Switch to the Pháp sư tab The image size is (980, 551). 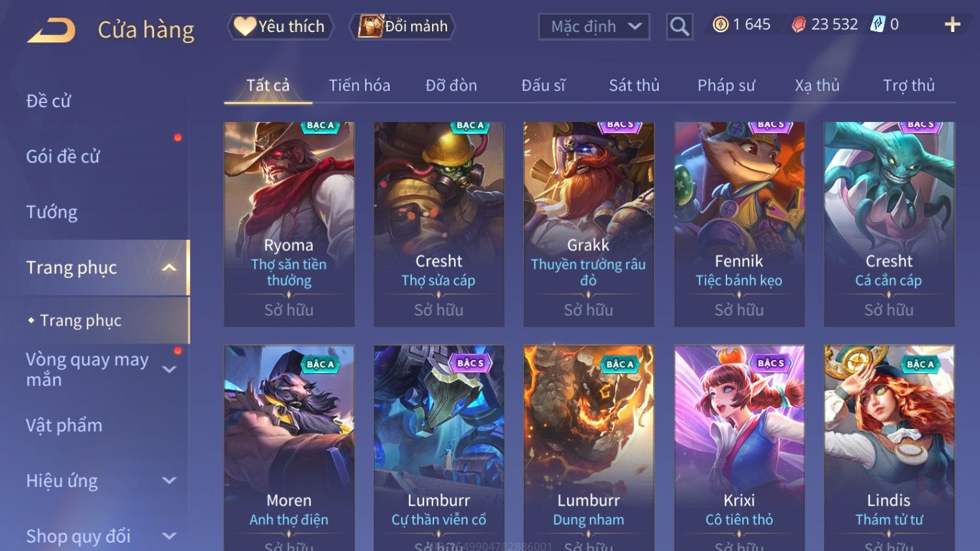(x=726, y=85)
